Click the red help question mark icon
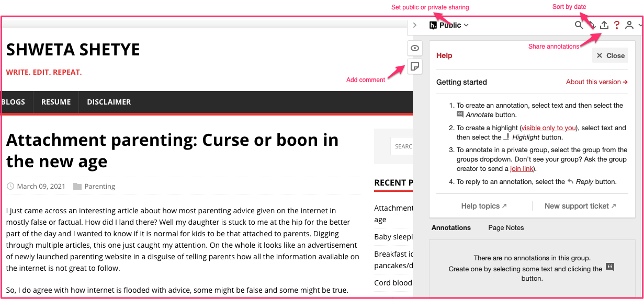 click(x=617, y=25)
